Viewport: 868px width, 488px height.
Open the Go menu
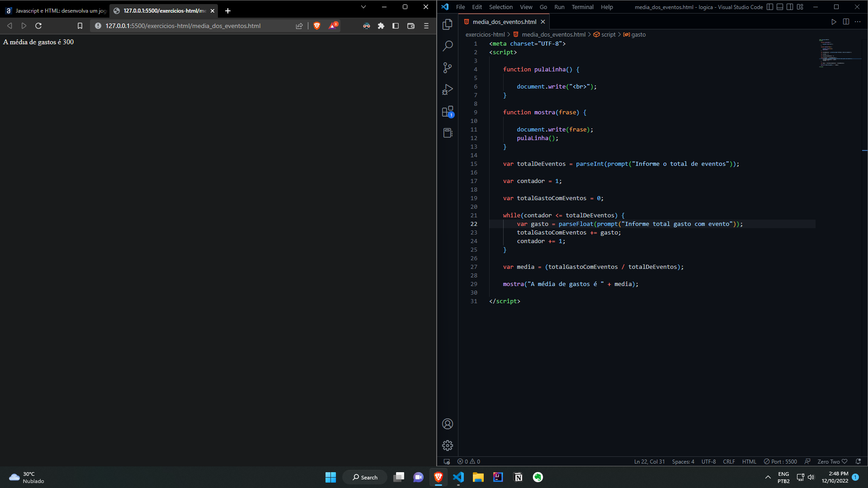tap(543, 7)
